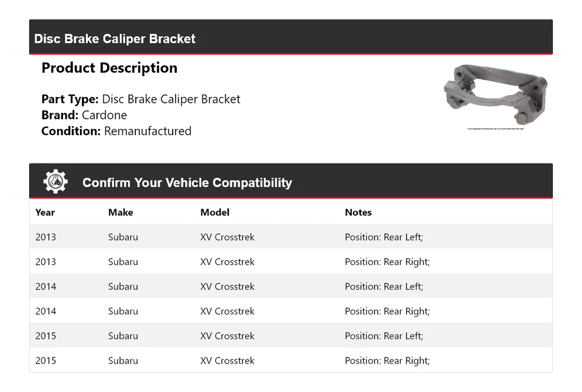Click the Make column header

pos(121,213)
